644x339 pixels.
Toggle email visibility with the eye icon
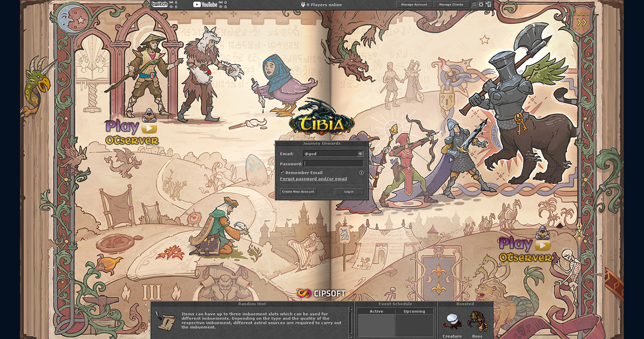360,154
